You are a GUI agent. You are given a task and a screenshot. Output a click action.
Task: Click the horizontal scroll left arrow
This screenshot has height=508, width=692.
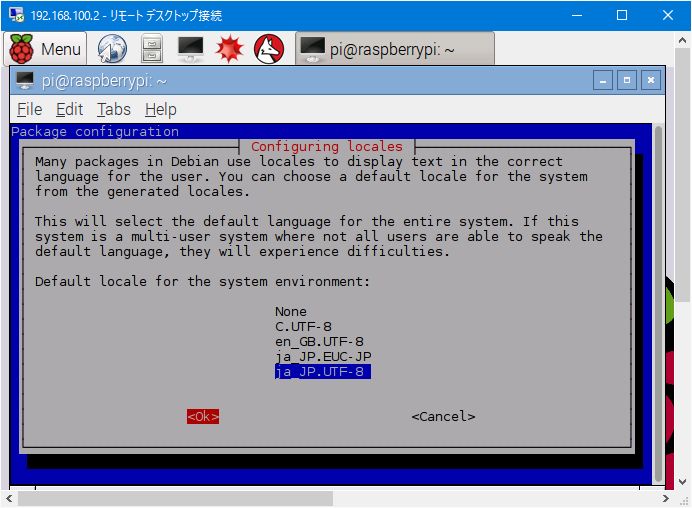[9, 499]
